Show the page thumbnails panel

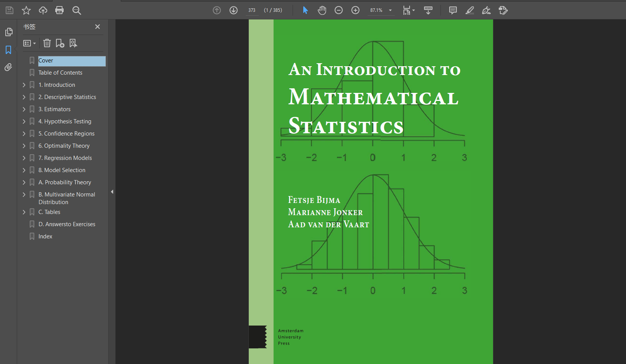8,32
